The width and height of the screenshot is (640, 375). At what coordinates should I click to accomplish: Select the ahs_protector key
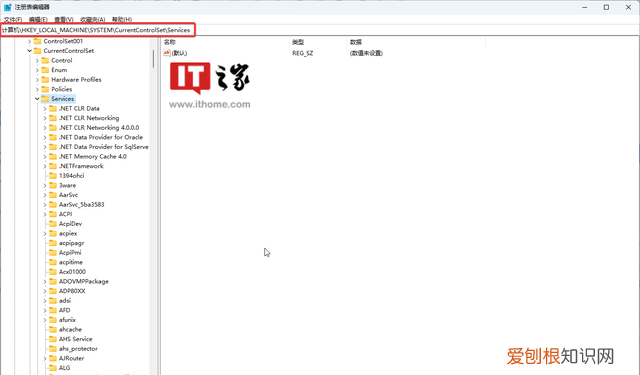coord(78,348)
